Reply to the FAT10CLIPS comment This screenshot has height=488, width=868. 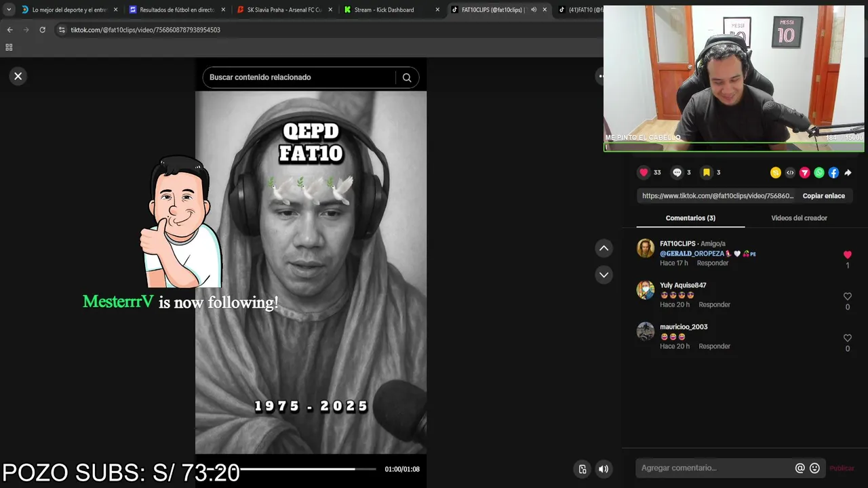tap(713, 263)
